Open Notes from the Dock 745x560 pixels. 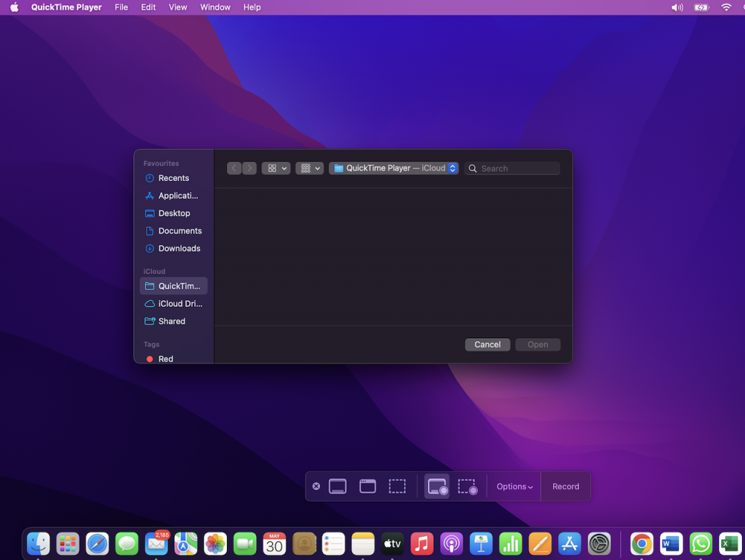(x=363, y=543)
